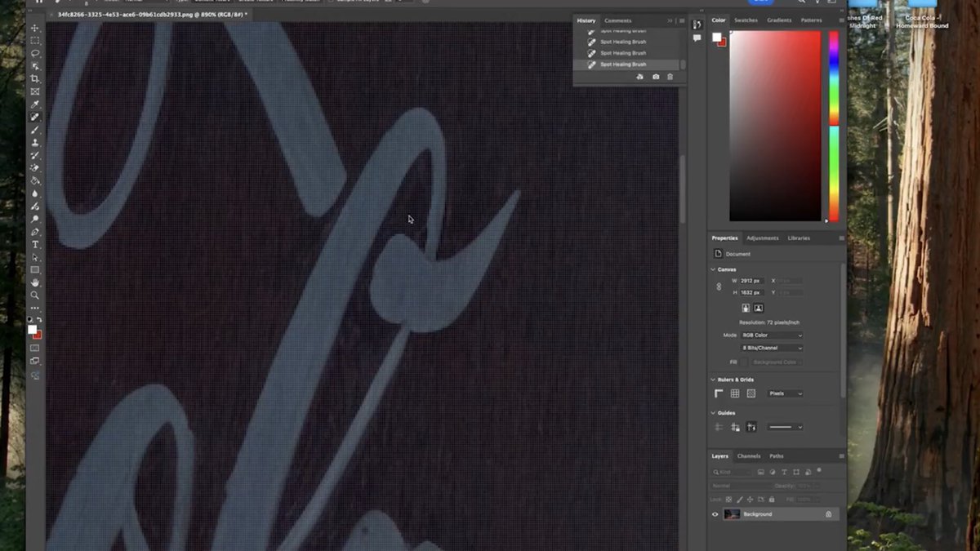Image resolution: width=980 pixels, height=551 pixels.
Task: Select the History Brush tool
Action: tap(35, 155)
